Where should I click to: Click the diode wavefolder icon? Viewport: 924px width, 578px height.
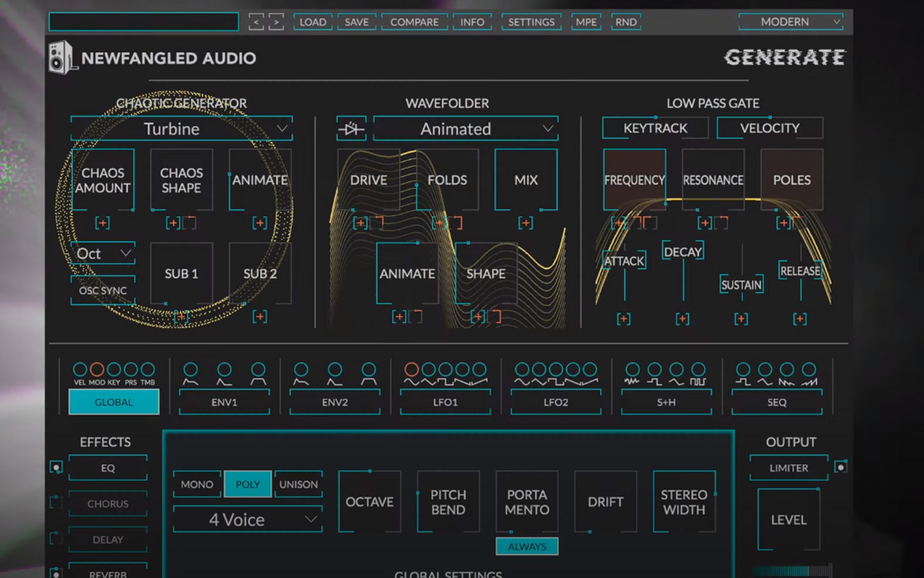(x=352, y=128)
